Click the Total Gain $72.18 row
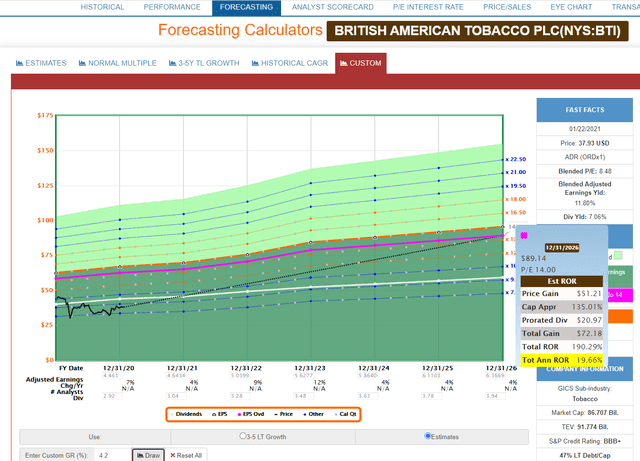Screen dimensions: 640x461 pos(562,333)
